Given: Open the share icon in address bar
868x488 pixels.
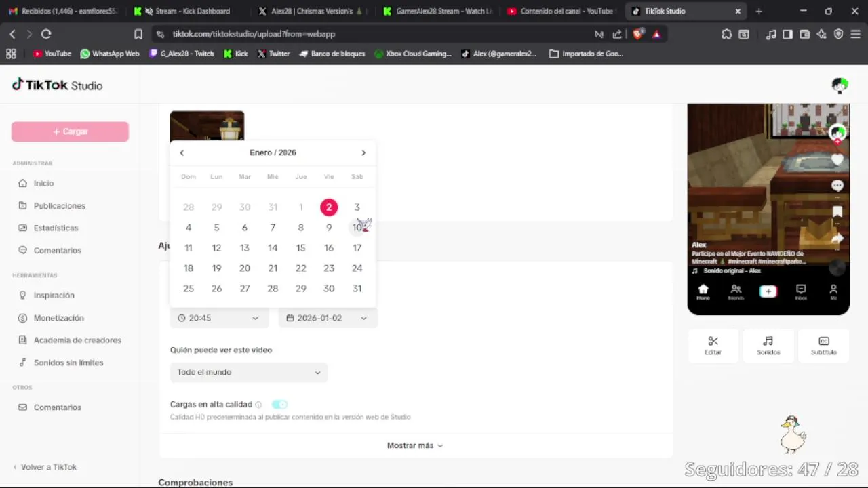Looking at the screenshot, I should coord(617,34).
